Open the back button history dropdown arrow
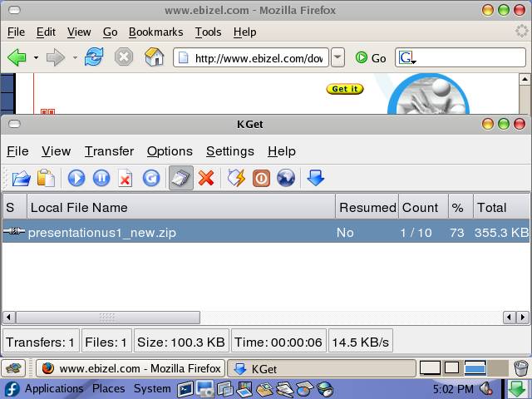This screenshot has width=532, height=399. click(x=36, y=58)
